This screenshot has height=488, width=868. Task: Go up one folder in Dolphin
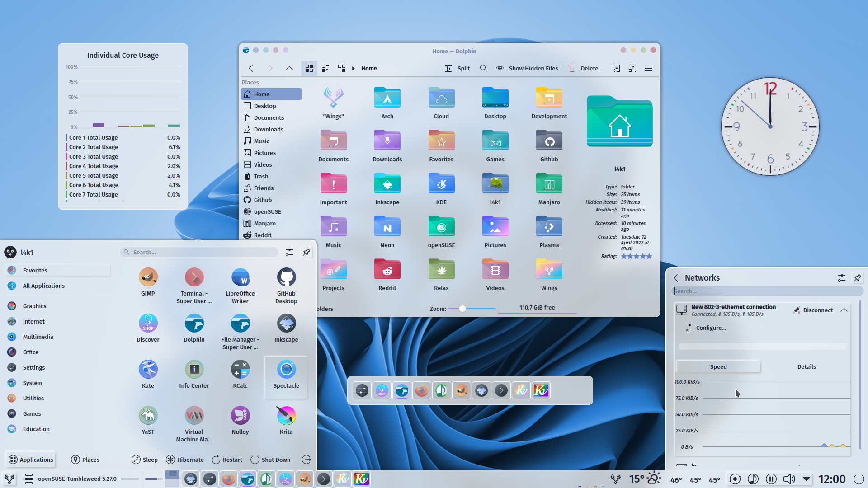[x=289, y=68]
